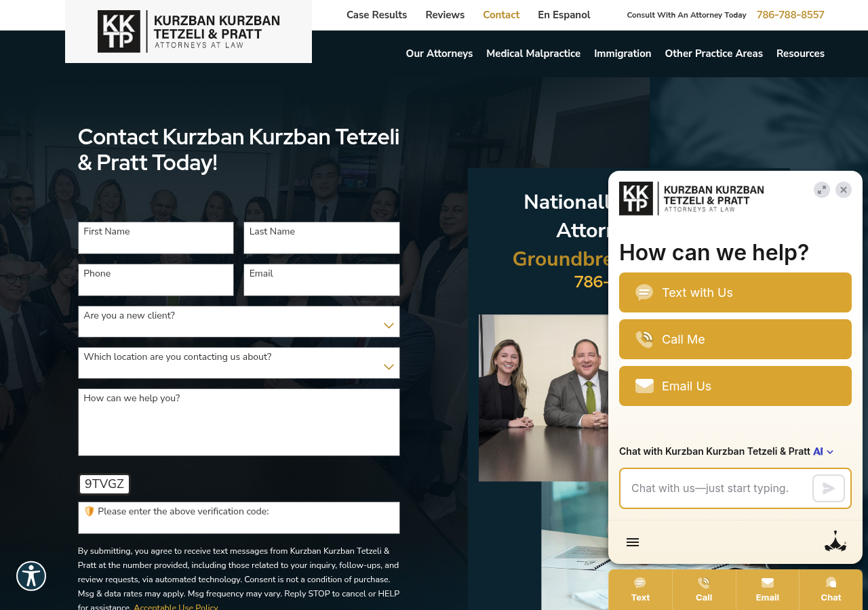The height and width of the screenshot is (610, 868).
Task: Open the Email tab in bottom bar
Action: point(768,590)
